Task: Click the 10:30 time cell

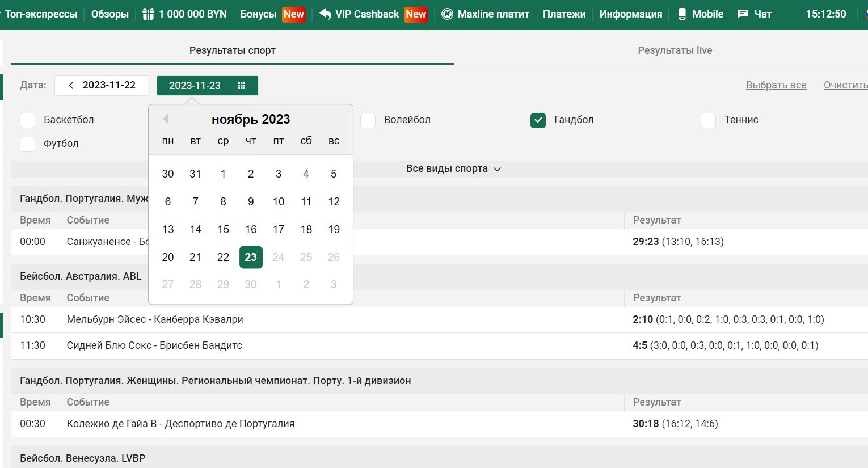Action: [32, 319]
